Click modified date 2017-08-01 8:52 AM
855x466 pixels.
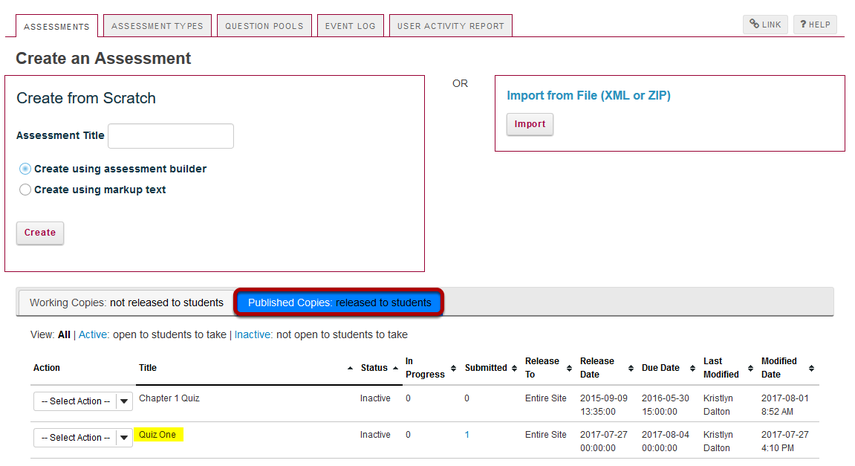785,405
